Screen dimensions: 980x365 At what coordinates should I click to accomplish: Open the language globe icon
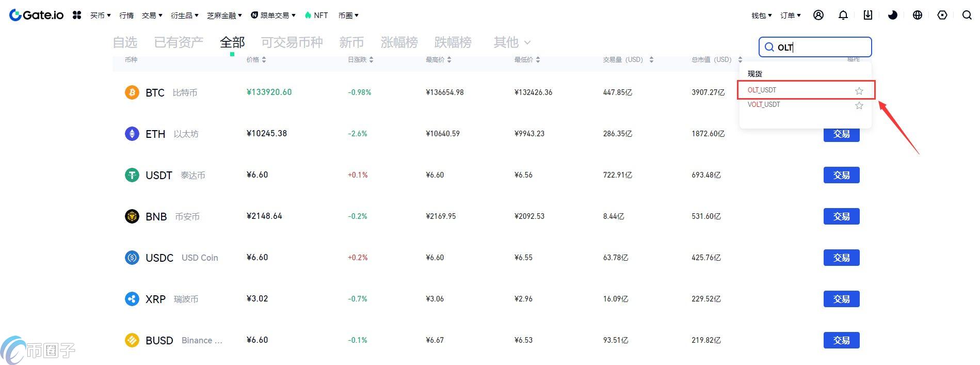(x=918, y=15)
